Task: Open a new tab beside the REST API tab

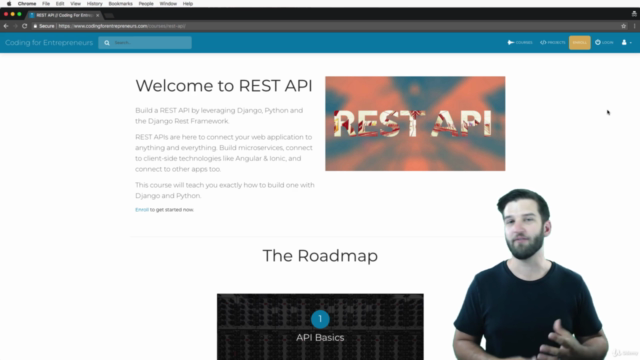Action: pyautogui.click(x=109, y=16)
